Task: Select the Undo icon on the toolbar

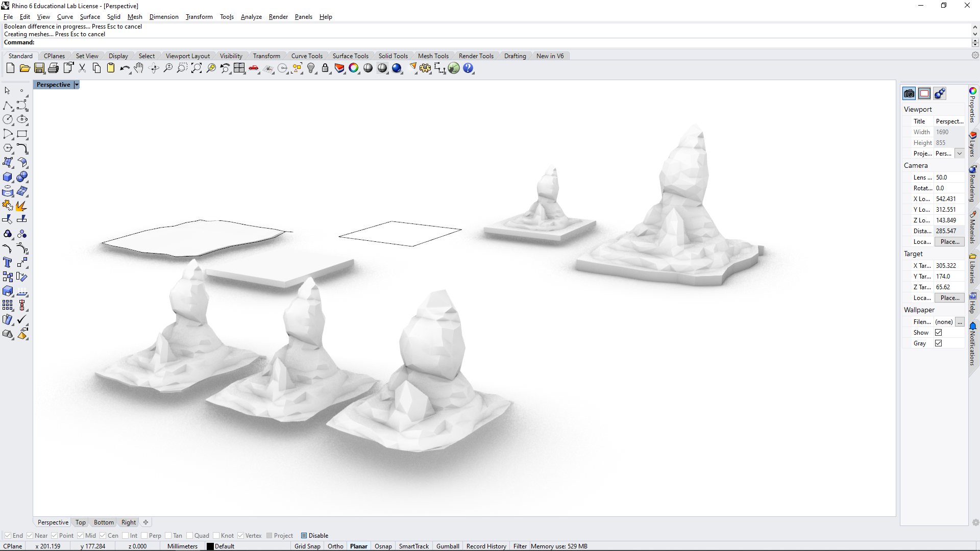Action: coord(125,68)
